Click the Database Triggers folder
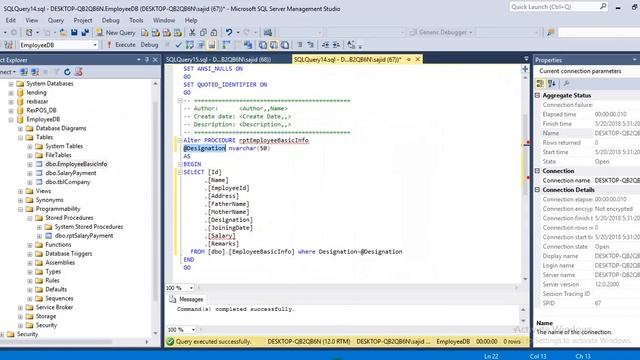 69,253
